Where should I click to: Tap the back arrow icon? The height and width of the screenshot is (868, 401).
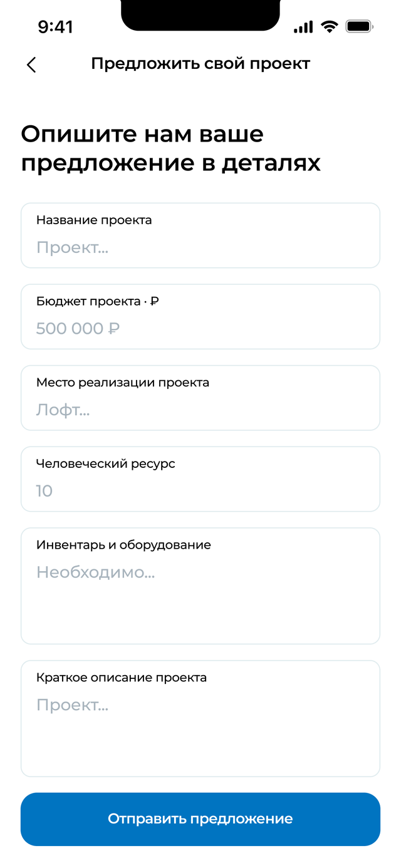pos(31,65)
